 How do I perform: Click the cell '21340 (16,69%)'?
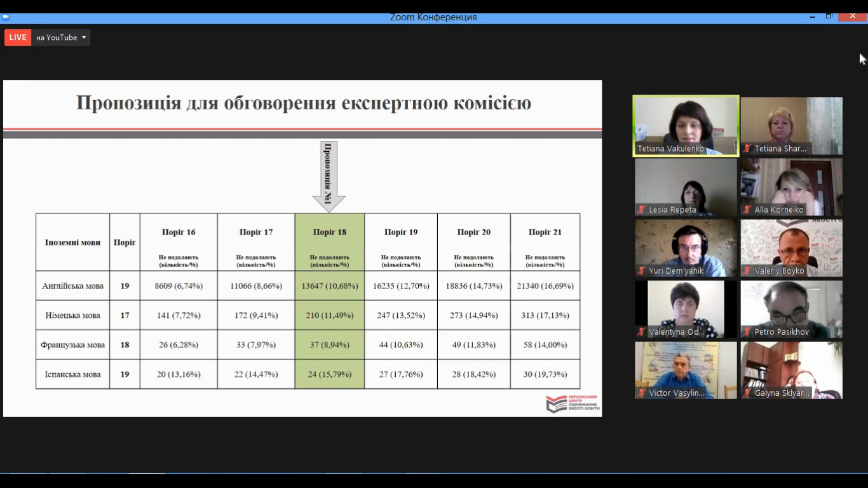click(x=545, y=286)
